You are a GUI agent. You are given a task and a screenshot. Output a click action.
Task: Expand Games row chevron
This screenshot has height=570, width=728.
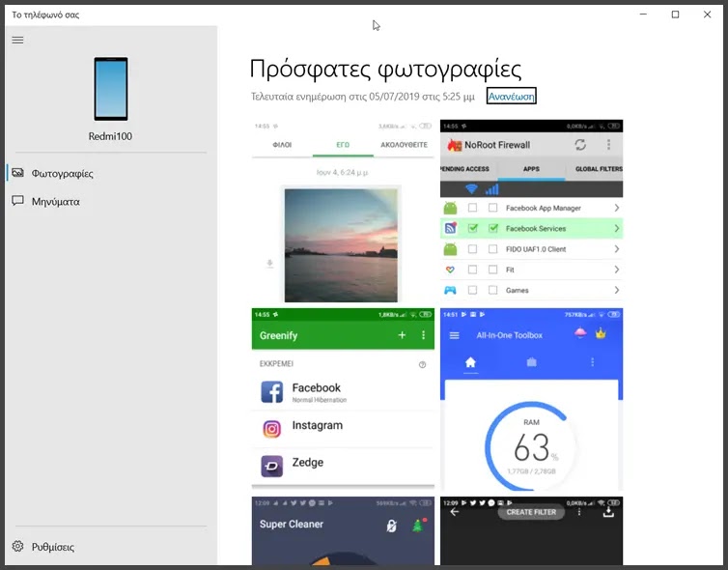coord(617,290)
